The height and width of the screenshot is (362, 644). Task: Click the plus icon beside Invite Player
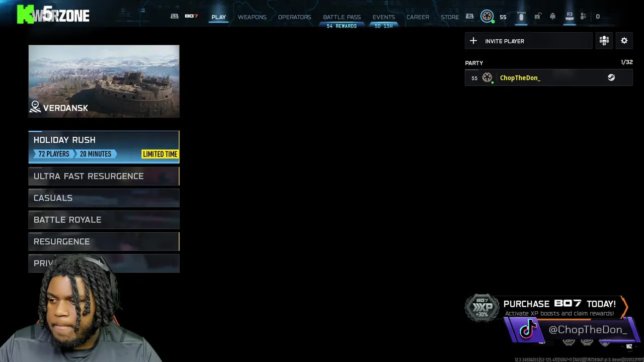click(x=473, y=41)
